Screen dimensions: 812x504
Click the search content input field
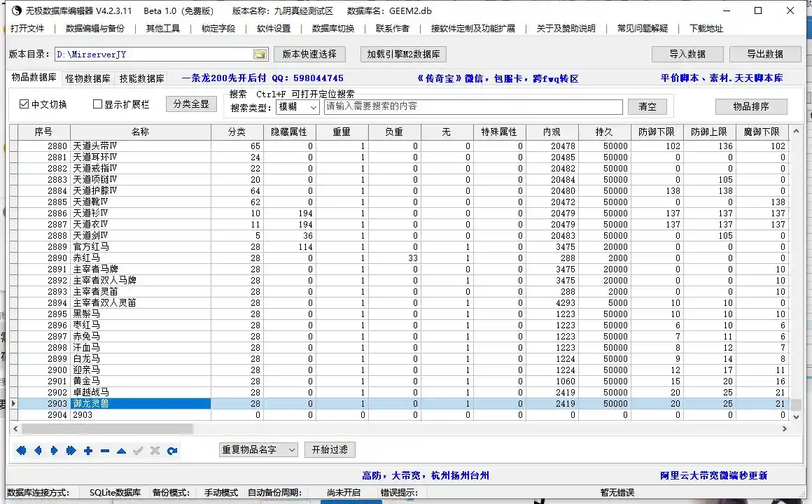pos(473,106)
